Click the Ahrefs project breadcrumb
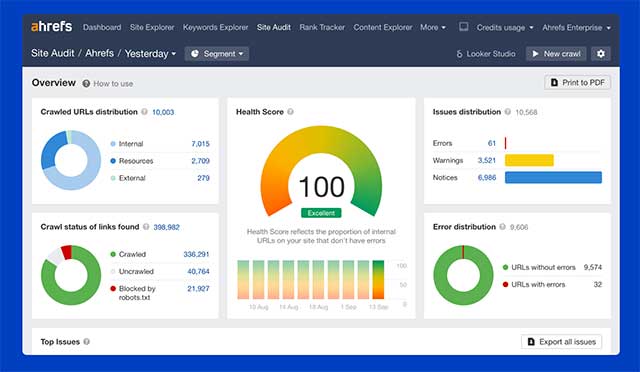The height and width of the screenshot is (372, 640). coord(100,53)
